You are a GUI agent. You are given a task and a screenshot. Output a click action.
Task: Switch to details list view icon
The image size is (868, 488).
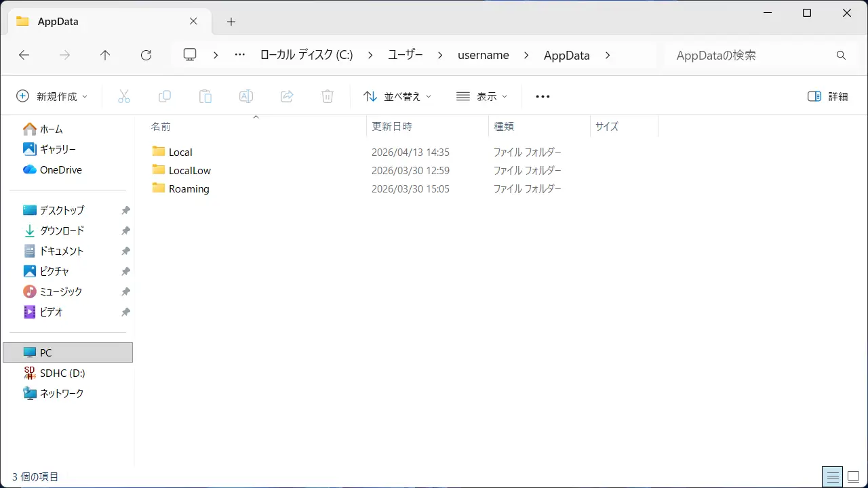coord(832,476)
